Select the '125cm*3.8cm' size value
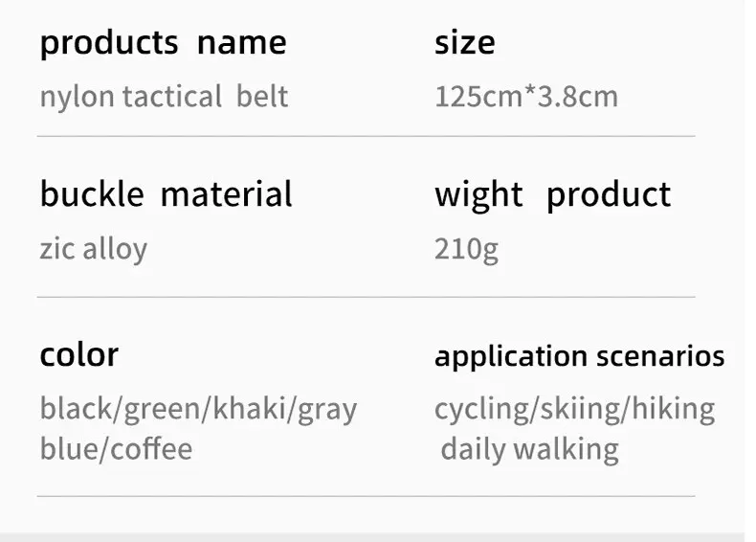The width and height of the screenshot is (756, 542). [526, 96]
